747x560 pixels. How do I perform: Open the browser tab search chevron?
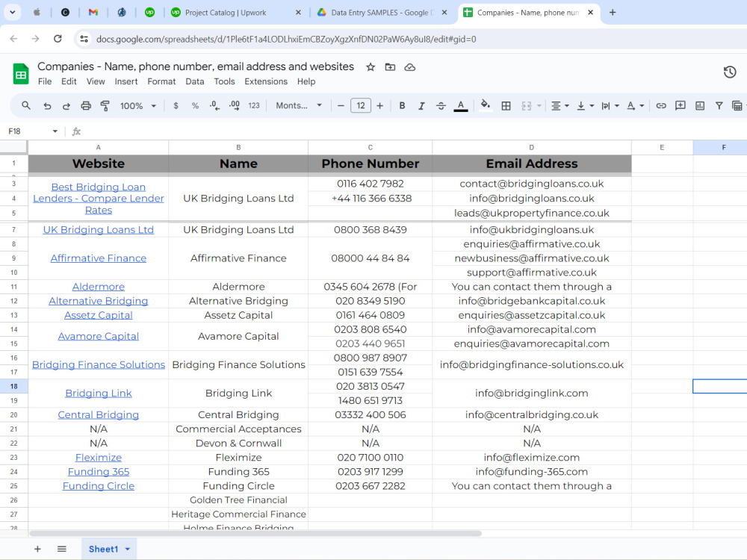tap(13, 13)
